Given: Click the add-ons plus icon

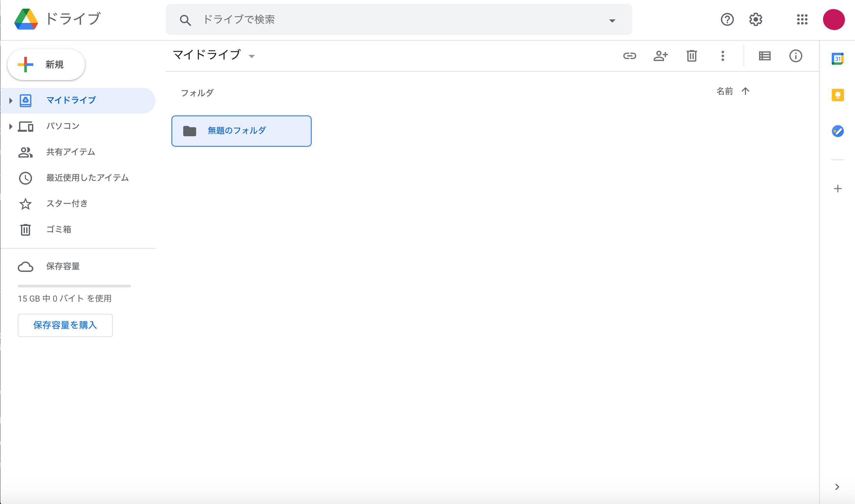Looking at the screenshot, I should click(837, 189).
